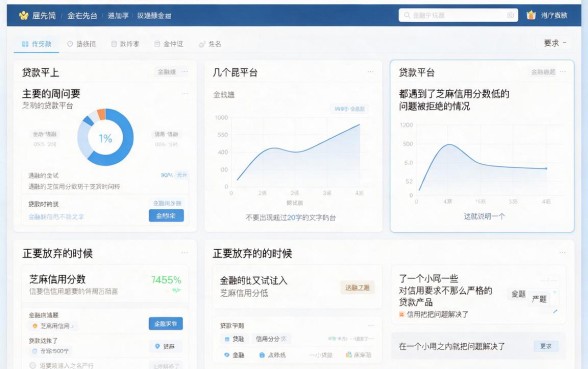
Task: Open the more menu beside "主要的周问要"
Action: coord(185,94)
